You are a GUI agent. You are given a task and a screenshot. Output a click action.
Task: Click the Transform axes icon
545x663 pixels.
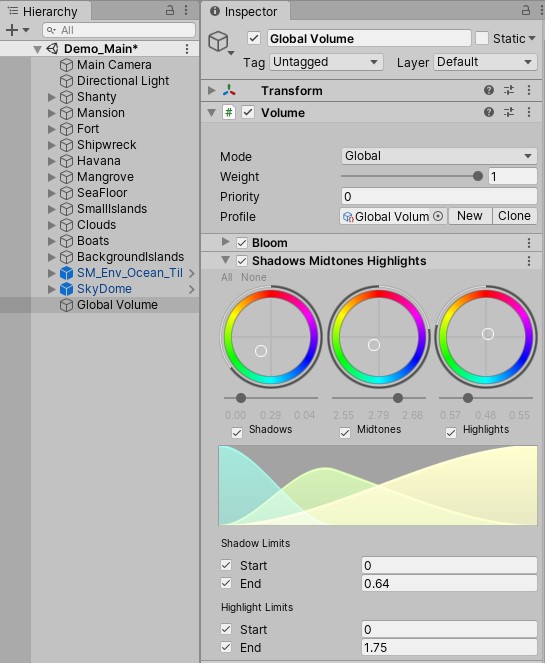pos(229,90)
